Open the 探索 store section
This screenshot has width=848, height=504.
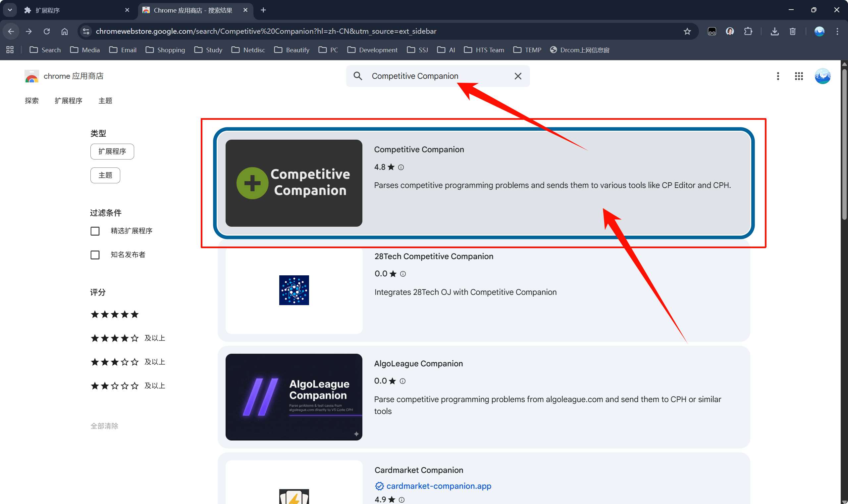pos(31,101)
